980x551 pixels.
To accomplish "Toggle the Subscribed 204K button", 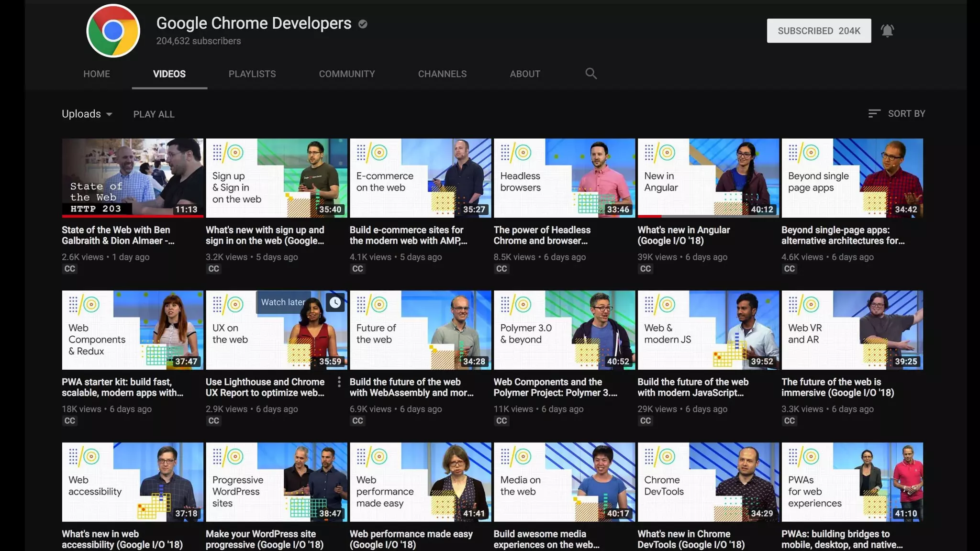I will (x=819, y=31).
